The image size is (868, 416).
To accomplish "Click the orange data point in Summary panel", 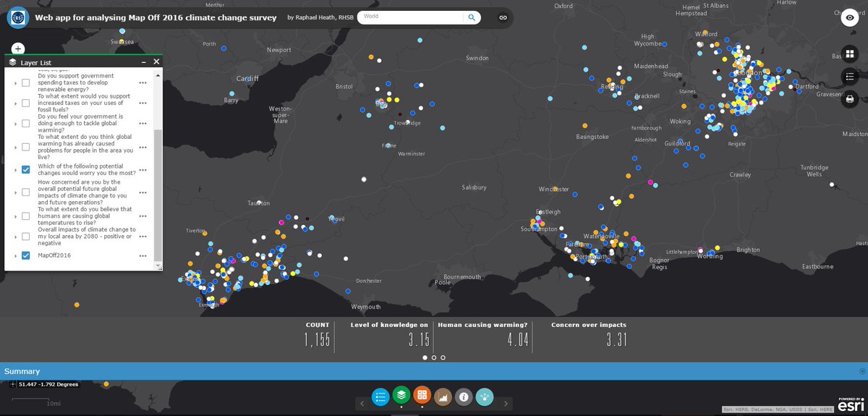I will tap(106, 384).
